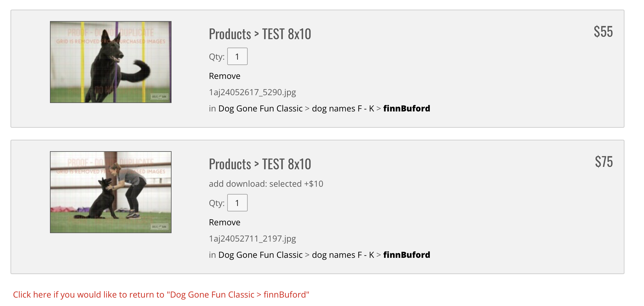
Task: Click the Qty field of the $75 item
Action: tap(237, 203)
